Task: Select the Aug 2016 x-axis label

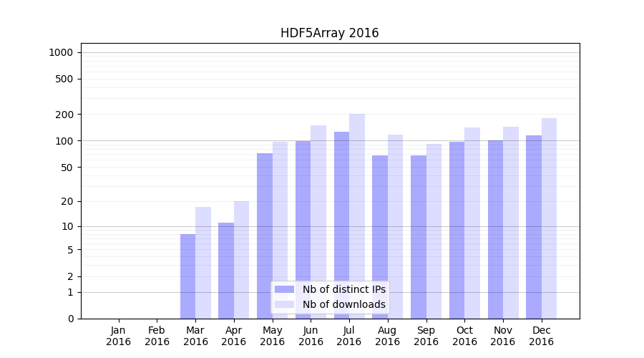Action: click(x=388, y=336)
